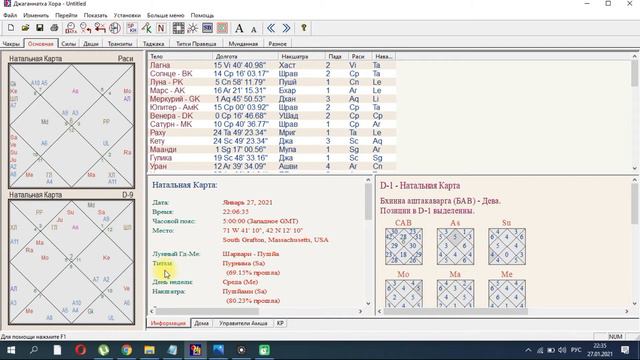Switch to the Разное tab

tap(278, 44)
